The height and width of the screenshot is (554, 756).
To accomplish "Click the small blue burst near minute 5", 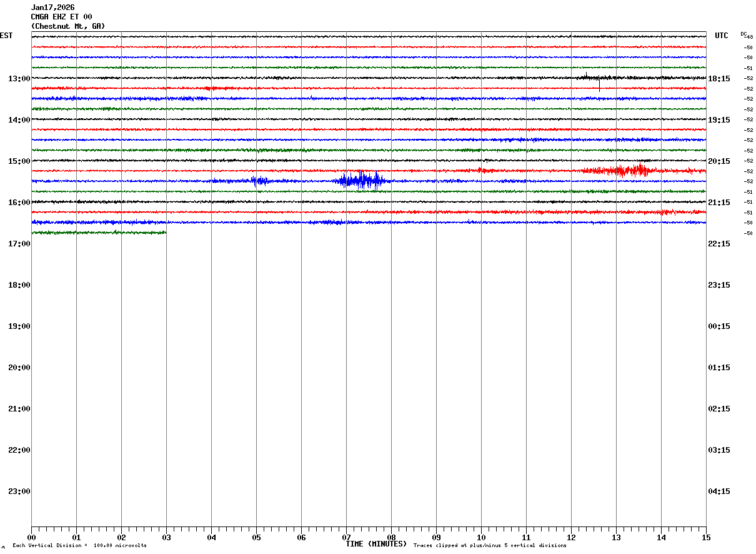I will pyautogui.click(x=260, y=181).
